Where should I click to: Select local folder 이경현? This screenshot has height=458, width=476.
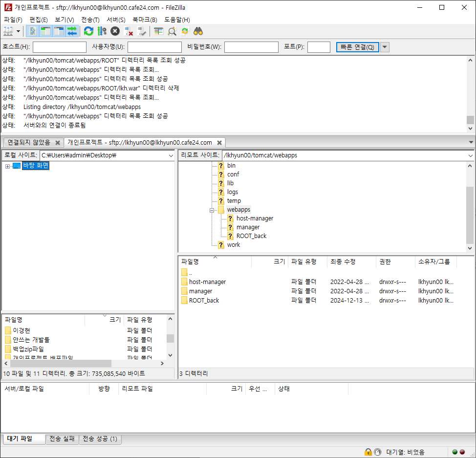[21, 330]
